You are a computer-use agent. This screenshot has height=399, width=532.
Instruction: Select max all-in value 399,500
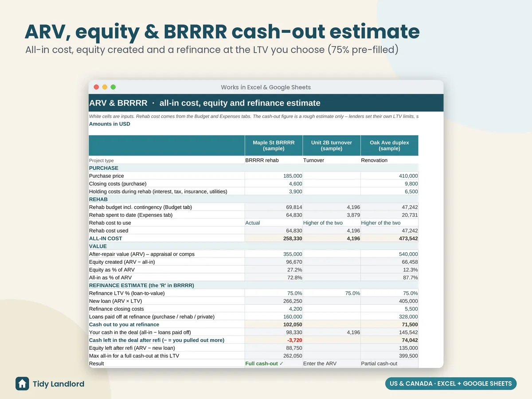[389, 356]
